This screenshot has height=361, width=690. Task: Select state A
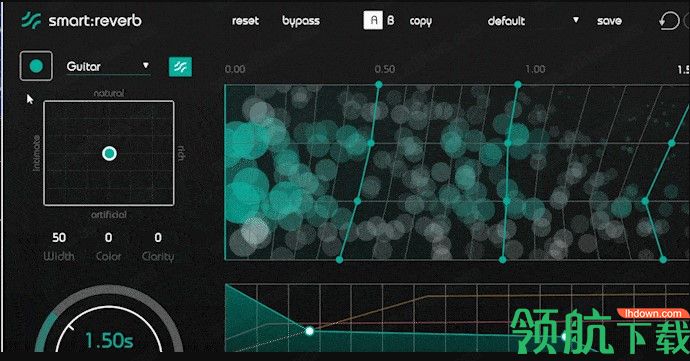pyautogui.click(x=373, y=20)
